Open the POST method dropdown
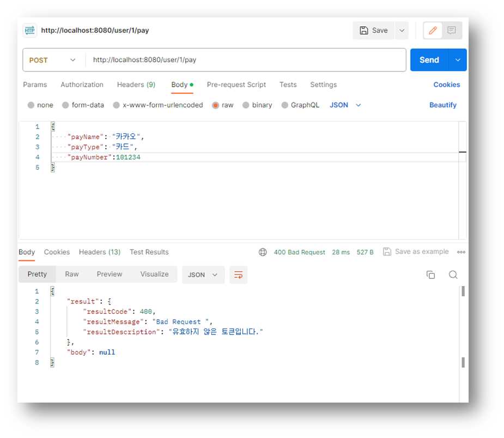This screenshot has height=438, width=504. 53,60
